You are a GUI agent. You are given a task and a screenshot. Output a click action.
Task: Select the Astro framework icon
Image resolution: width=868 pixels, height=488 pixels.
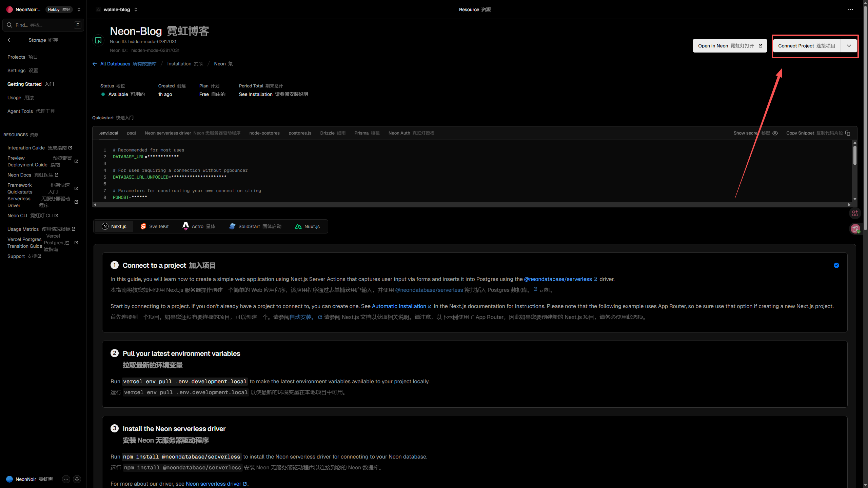(185, 226)
